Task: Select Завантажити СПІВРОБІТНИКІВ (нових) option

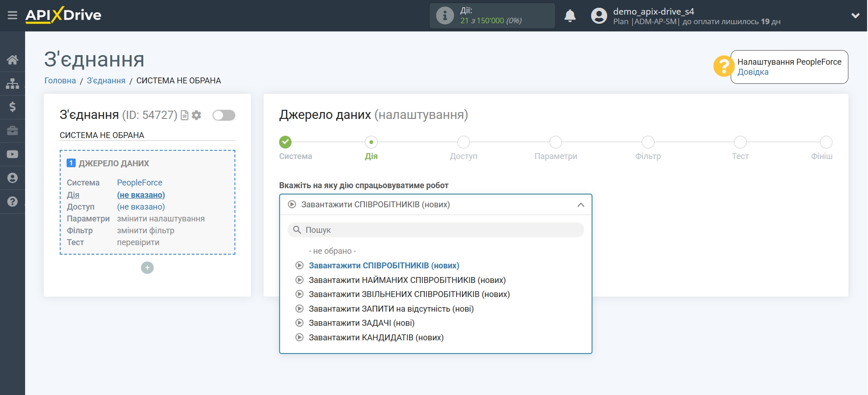Action: pos(384,266)
